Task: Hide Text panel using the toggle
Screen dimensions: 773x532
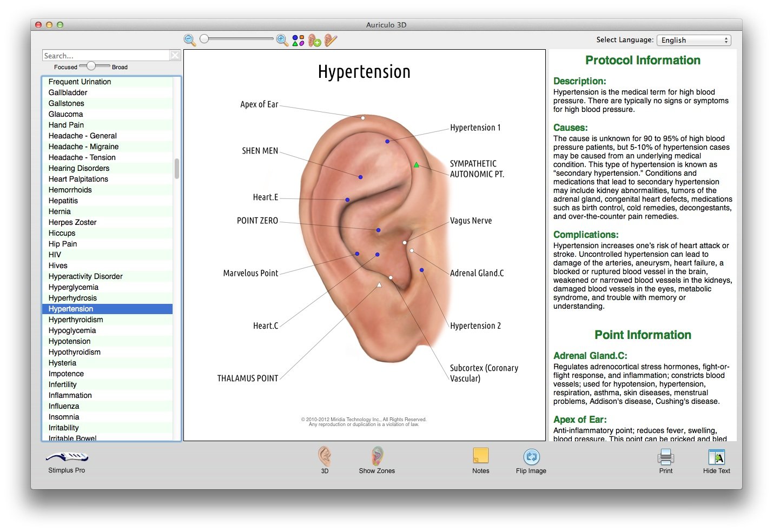Action: tap(716, 458)
